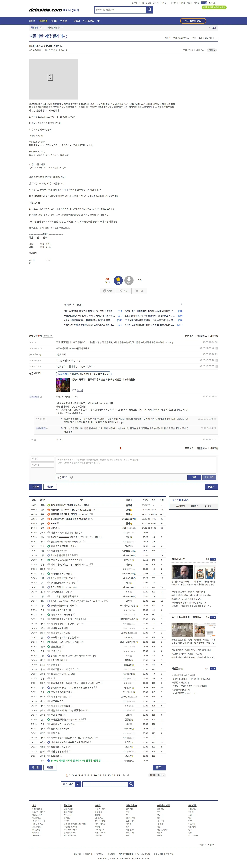
Task: Go to page 2 in pagination
Action: click(70, 775)
